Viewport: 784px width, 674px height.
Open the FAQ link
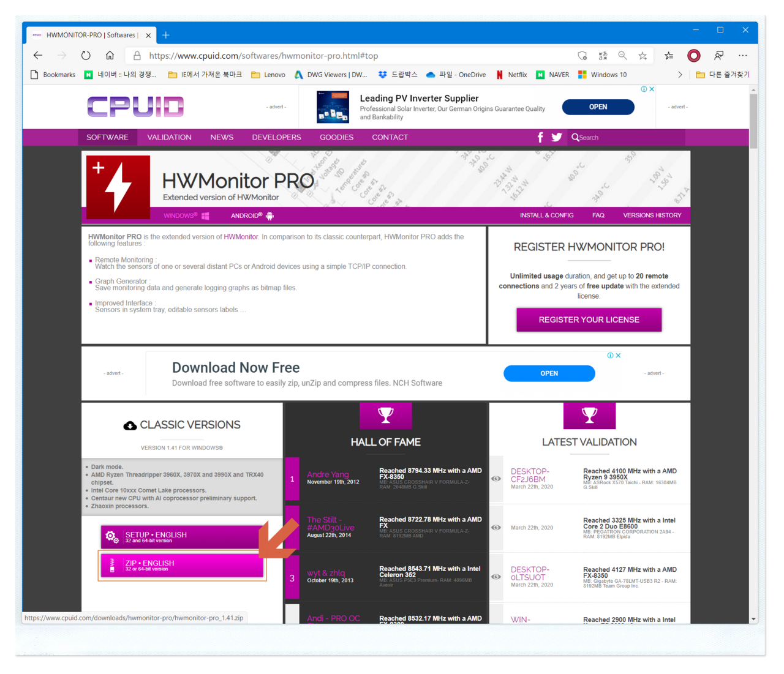point(598,215)
